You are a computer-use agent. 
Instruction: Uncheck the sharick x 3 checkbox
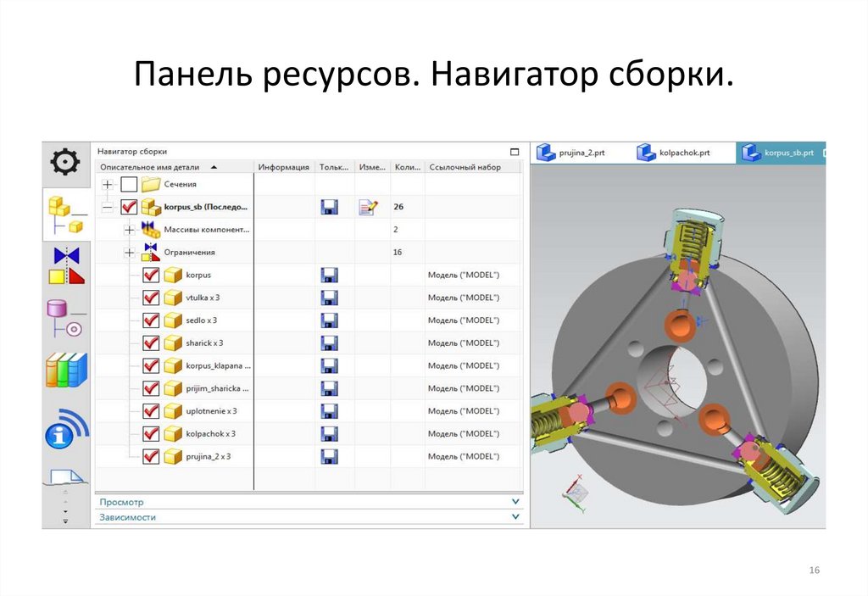coord(151,343)
